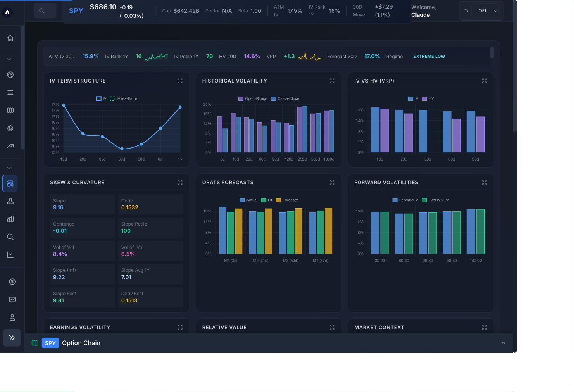Toggle Close-Close series in Historical Volatility legend

(x=285, y=98)
